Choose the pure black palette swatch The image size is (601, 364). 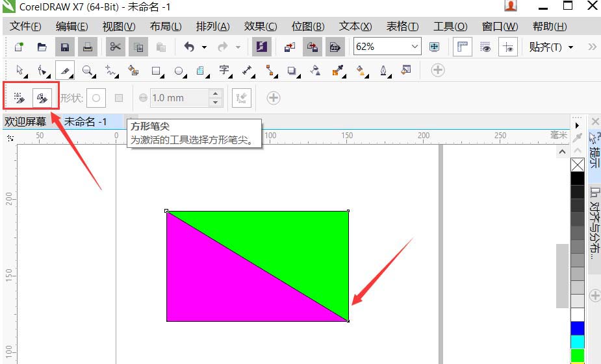[x=578, y=178]
